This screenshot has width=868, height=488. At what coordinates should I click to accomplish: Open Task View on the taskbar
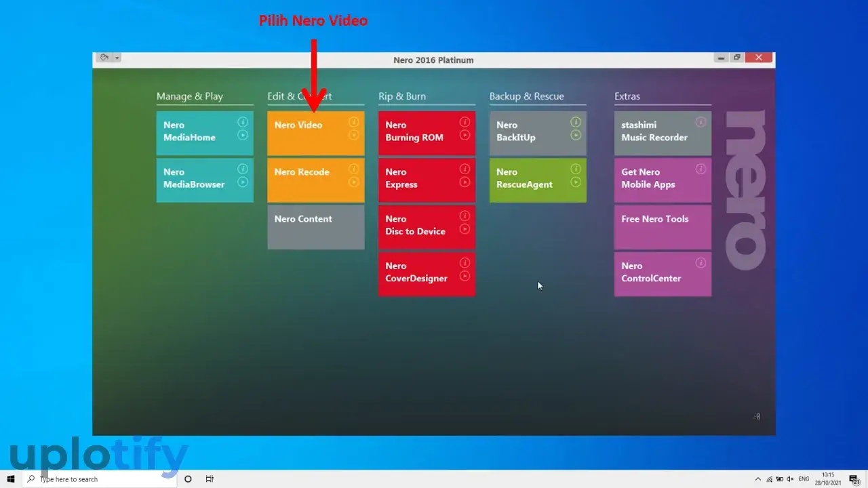coord(210,479)
